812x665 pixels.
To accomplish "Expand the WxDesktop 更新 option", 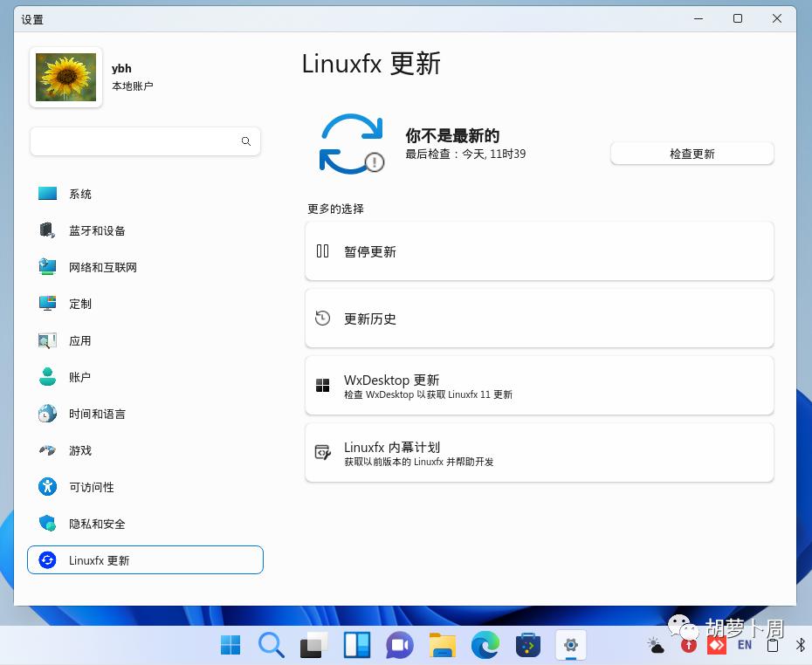I will (539, 385).
